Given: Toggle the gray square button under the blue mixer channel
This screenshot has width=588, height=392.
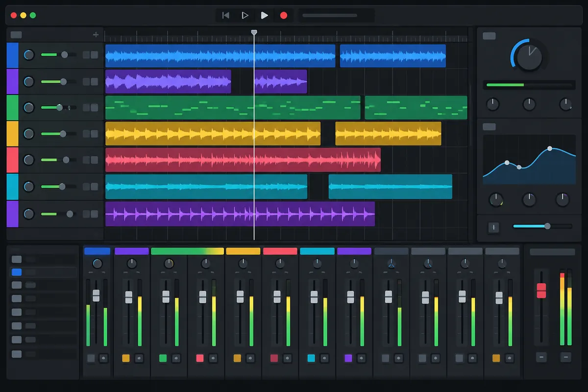Looking at the screenshot, I should coord(91,358).
